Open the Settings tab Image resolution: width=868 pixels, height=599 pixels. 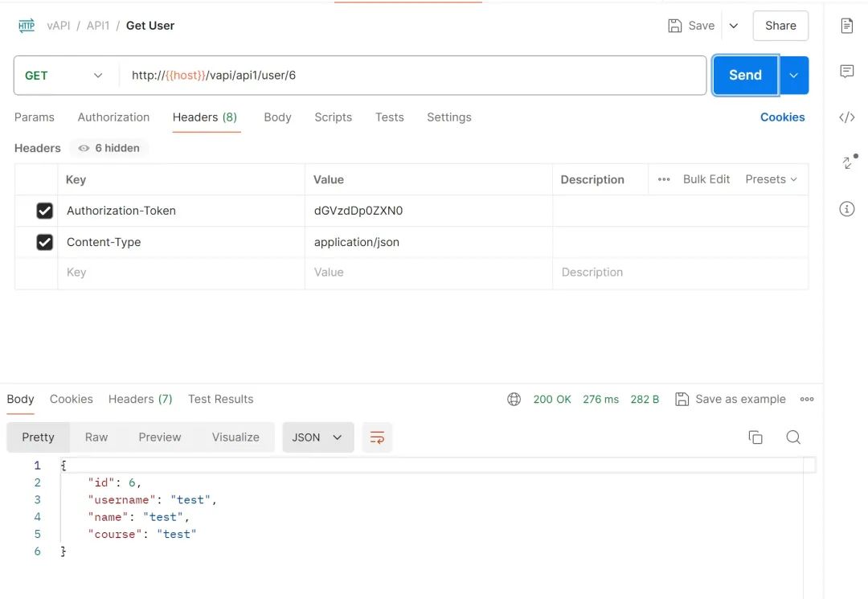pyautogui.click(x=449, y=117)
